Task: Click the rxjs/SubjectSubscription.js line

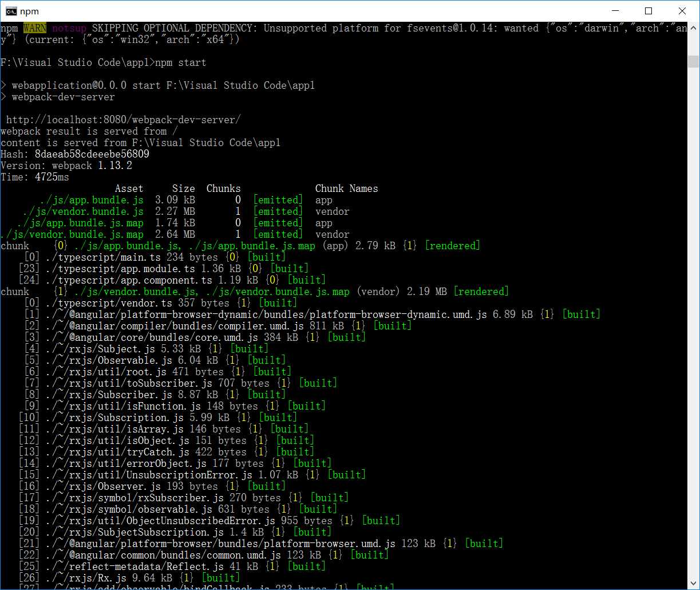Action: pos(175,532)
